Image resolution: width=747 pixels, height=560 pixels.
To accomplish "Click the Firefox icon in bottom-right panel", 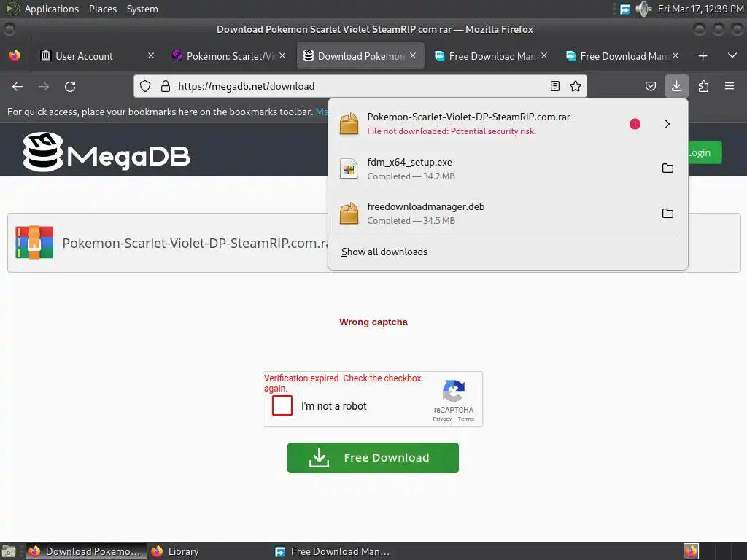I will tap(691, 551).
